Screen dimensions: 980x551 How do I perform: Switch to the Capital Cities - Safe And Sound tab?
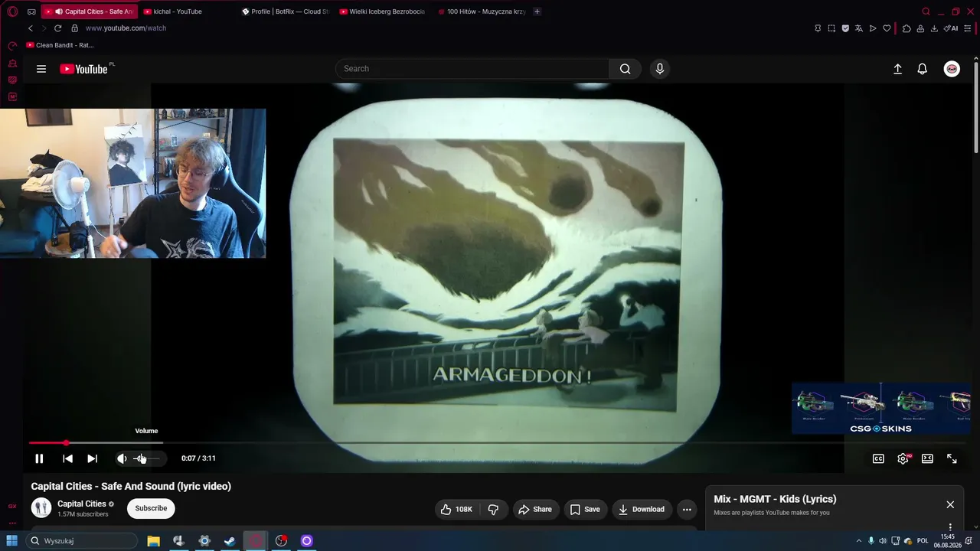pos(90,11)
